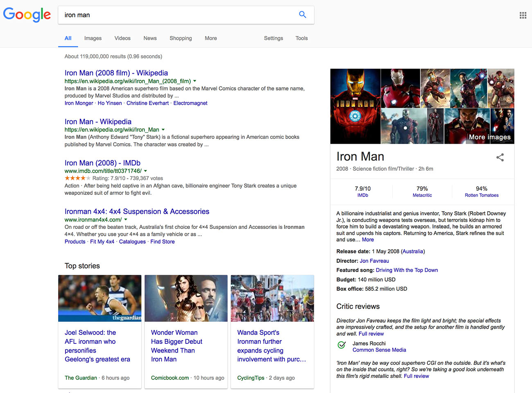This screenshot has height=393, width=532.
Task: Expand description with the More link
Action: [368, 240]
